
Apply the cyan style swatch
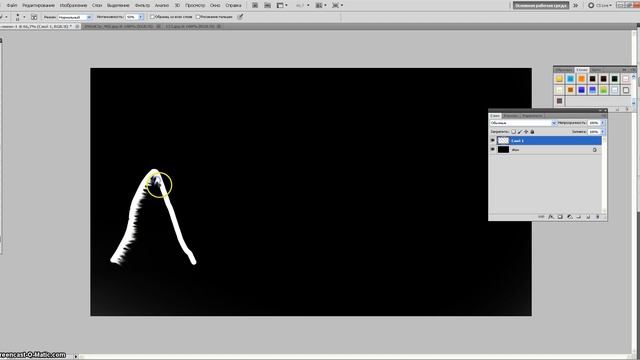(570, 79)
